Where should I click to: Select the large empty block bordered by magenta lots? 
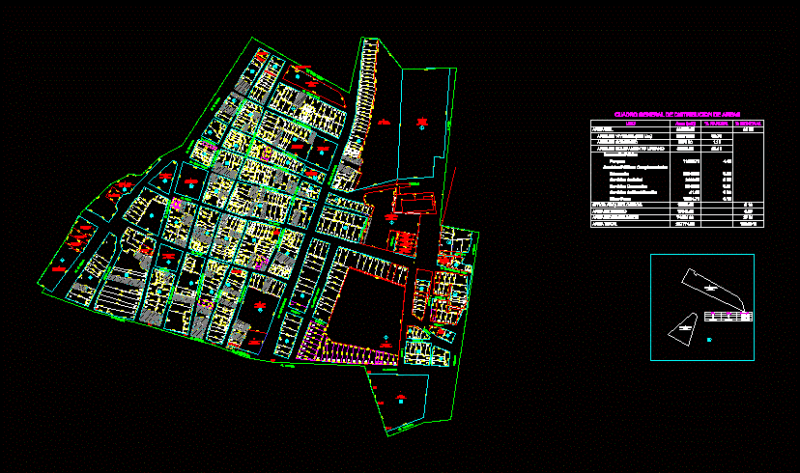pos(365,306)
